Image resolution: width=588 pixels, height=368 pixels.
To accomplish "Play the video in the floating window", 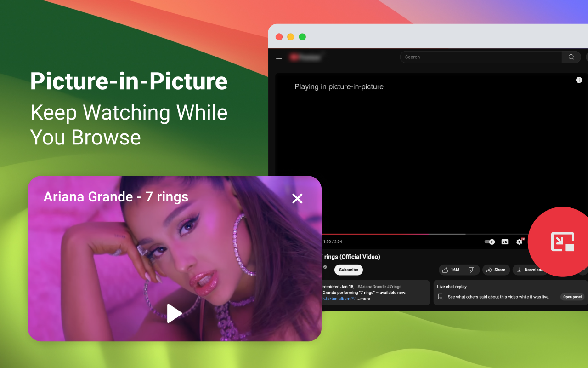I will (174, 313).
